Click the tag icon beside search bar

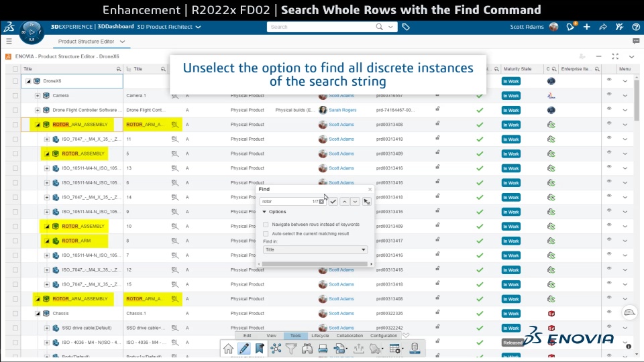[x=406, y=27]
